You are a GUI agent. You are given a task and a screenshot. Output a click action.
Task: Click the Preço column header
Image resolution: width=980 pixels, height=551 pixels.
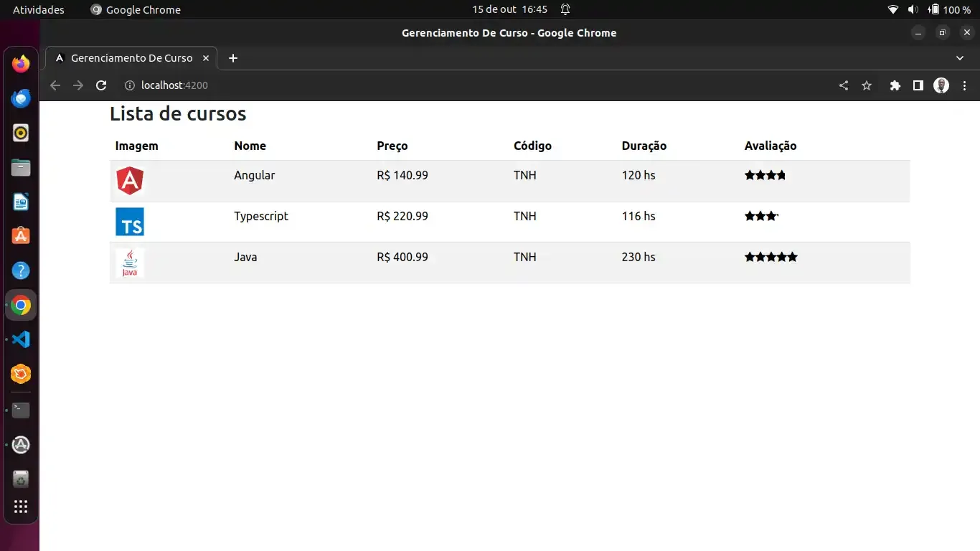coord(392,146)
